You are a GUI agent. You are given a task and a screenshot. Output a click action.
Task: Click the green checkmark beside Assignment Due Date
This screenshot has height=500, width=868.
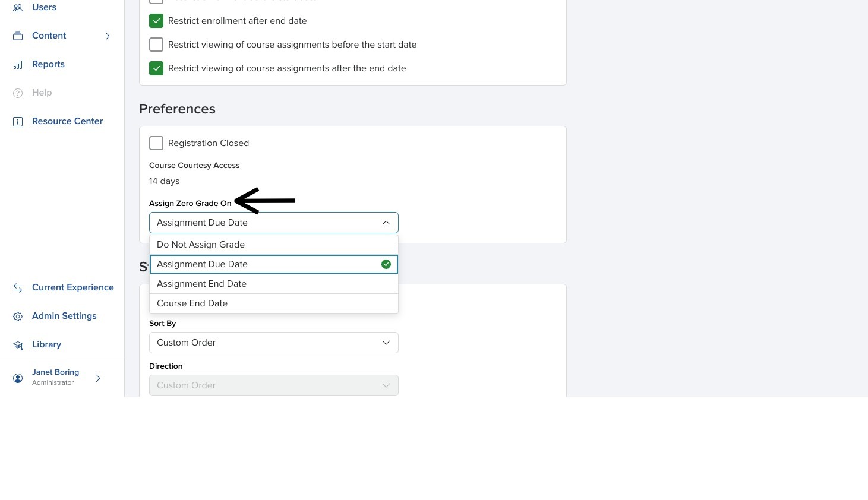pos(386,264)
